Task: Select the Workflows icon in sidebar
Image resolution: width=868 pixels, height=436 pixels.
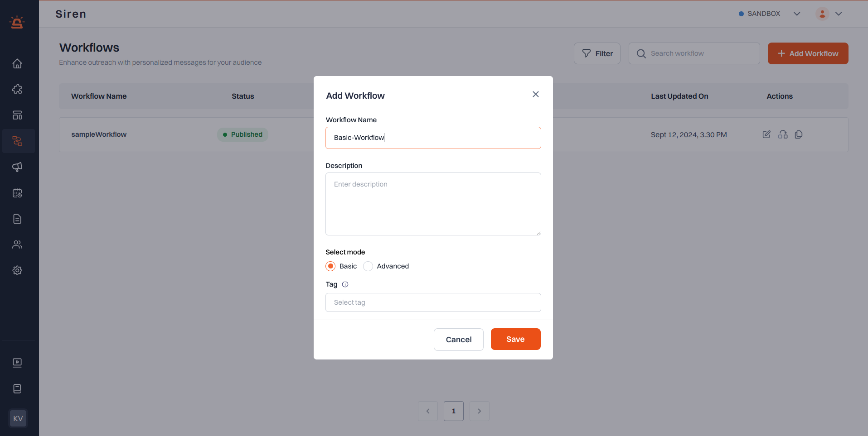Action: pyautogui.click(x=18, y=141)
